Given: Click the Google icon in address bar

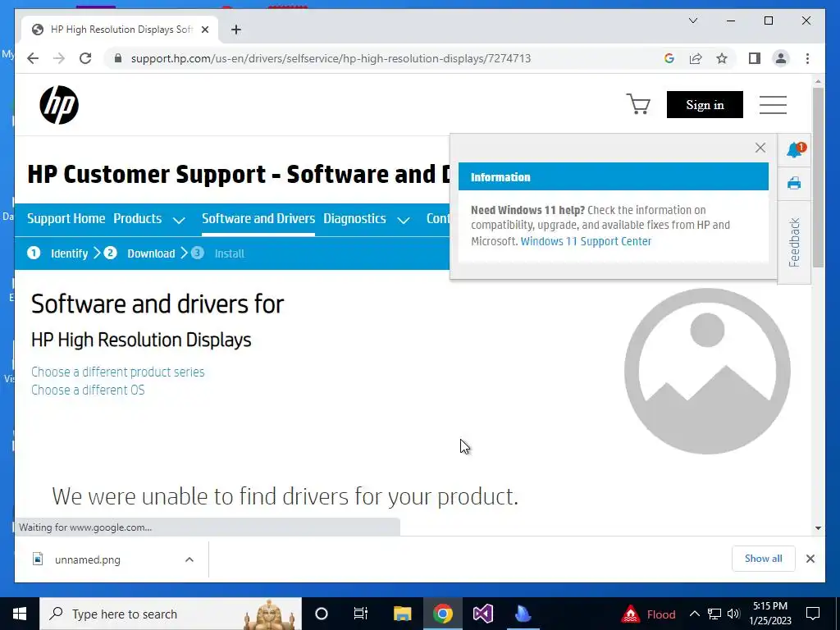Looking at the screenshot, I should point(669,58).
